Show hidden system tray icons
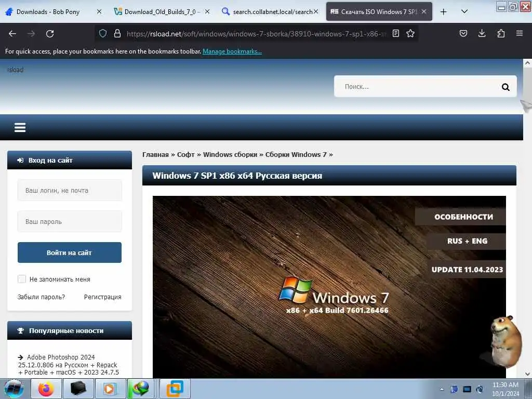This screenshot has width=532, height=399. (442, 389)
